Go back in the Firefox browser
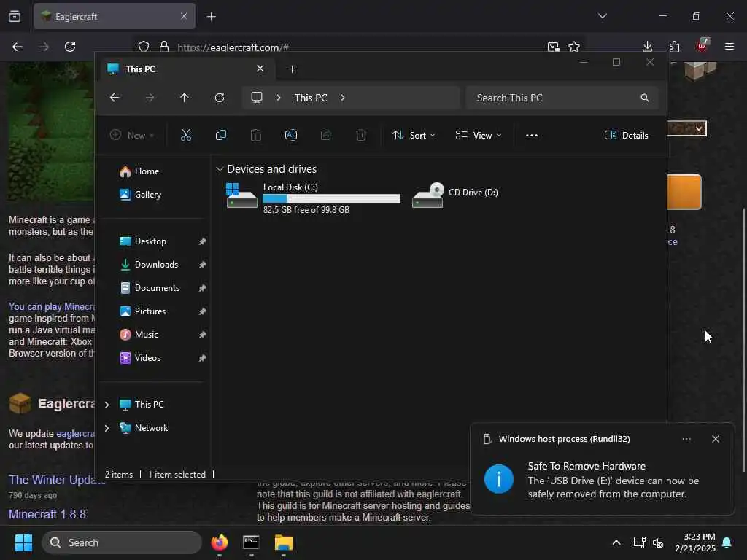This screenshot has height=560, width=747. 18,47
